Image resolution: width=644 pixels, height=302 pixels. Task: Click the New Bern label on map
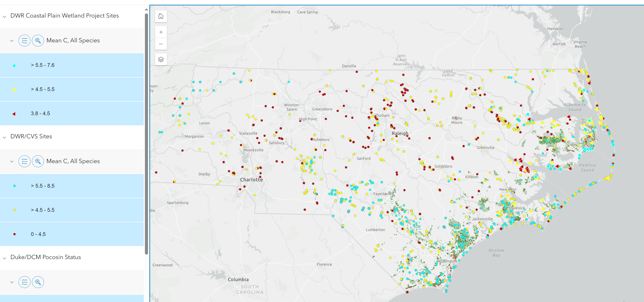508,189
